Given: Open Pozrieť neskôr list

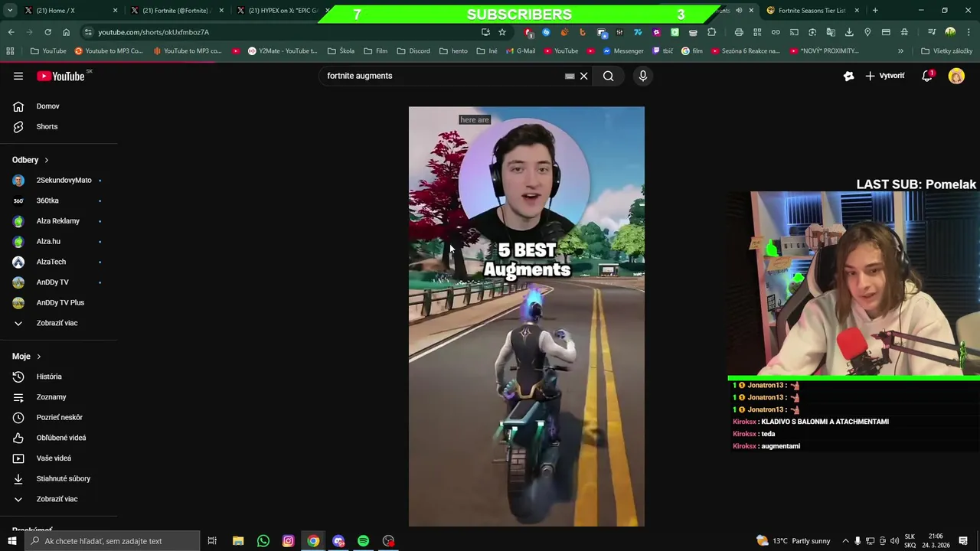Looking at the screenshot, I should (x=58, y=417).
